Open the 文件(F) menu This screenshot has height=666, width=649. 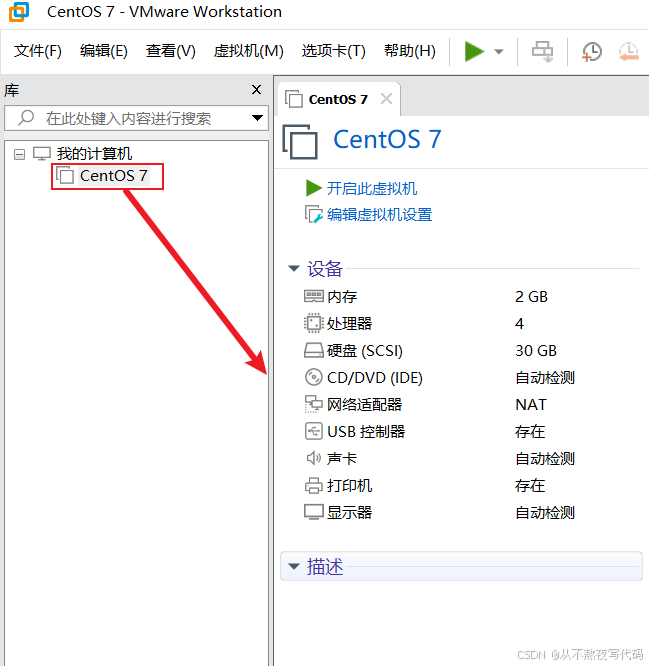click(x=38, y=51)
